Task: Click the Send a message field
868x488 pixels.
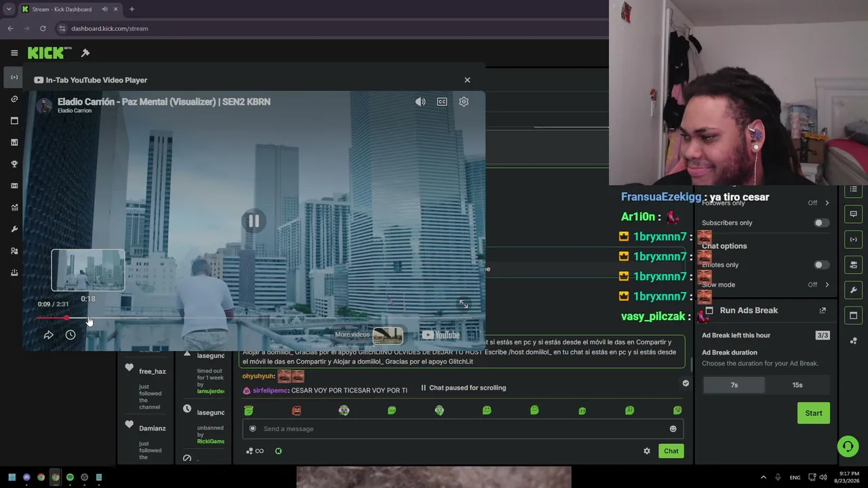Action: [x=462, y=428]
